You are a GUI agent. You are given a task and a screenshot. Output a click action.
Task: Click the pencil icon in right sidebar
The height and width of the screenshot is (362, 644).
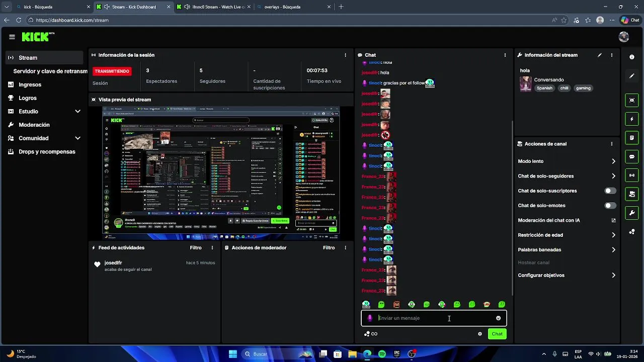632,76
